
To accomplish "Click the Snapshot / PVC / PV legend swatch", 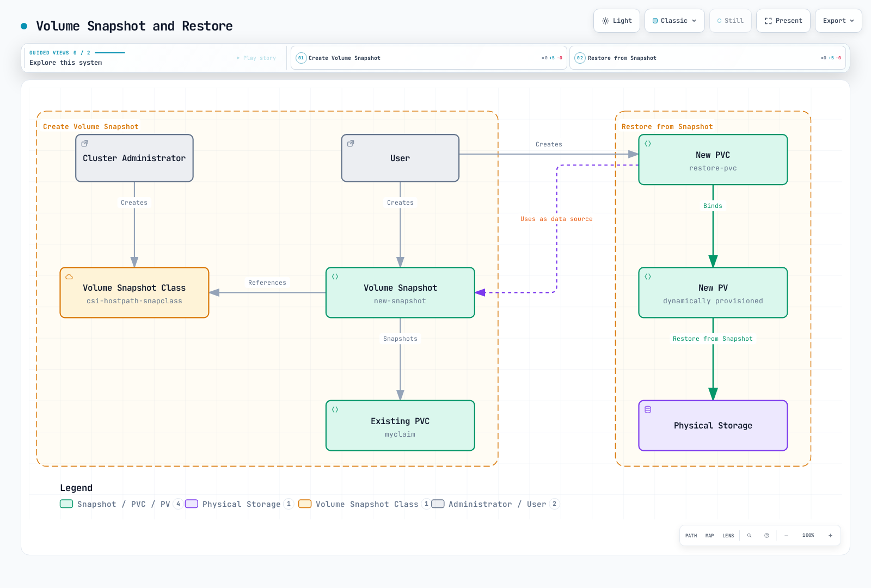I will (66, 504).
